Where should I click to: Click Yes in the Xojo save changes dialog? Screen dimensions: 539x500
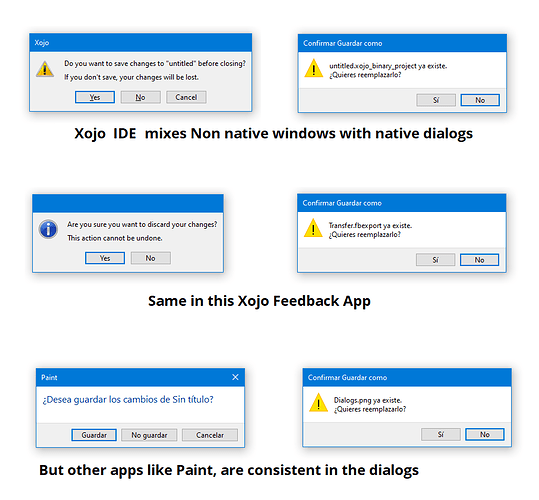click(95, 97)
